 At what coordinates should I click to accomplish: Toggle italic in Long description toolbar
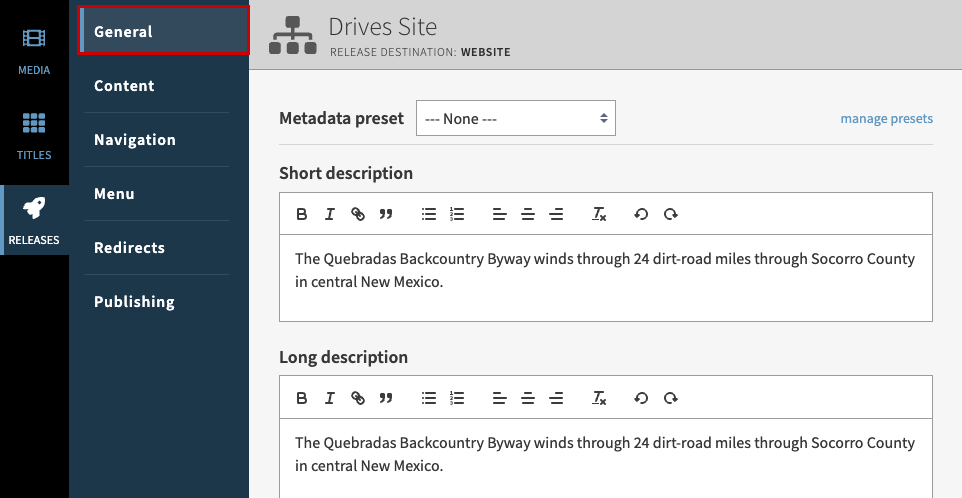coord(329,398)
